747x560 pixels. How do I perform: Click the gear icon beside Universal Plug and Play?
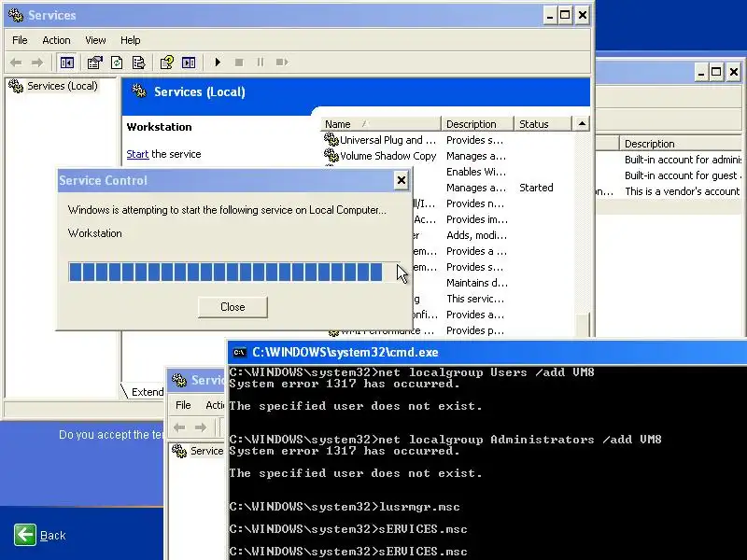pyautogui.click(x=331, y=139)
